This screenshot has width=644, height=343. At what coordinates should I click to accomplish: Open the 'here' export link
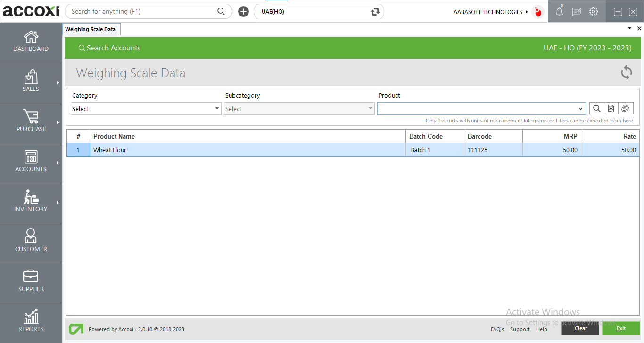click(628, 121)
